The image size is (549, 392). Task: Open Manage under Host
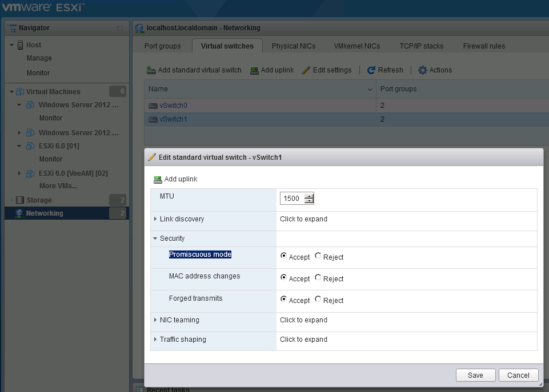[39, 58]
